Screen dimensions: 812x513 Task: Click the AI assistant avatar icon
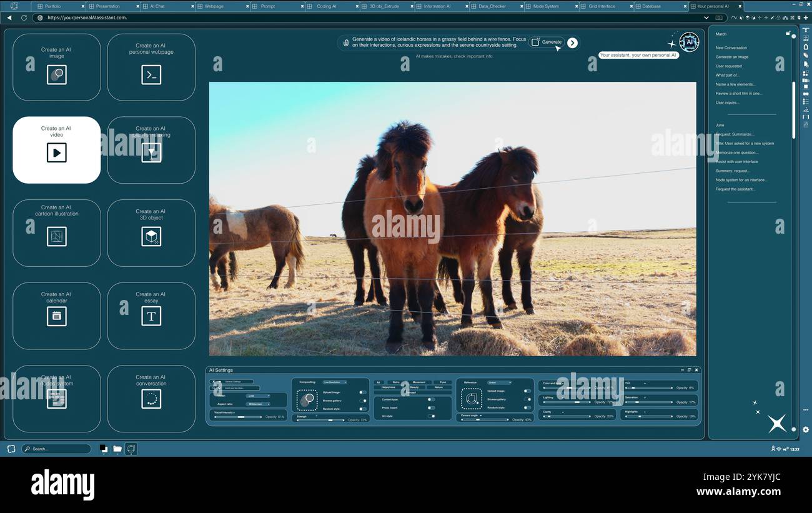(689, 42)
